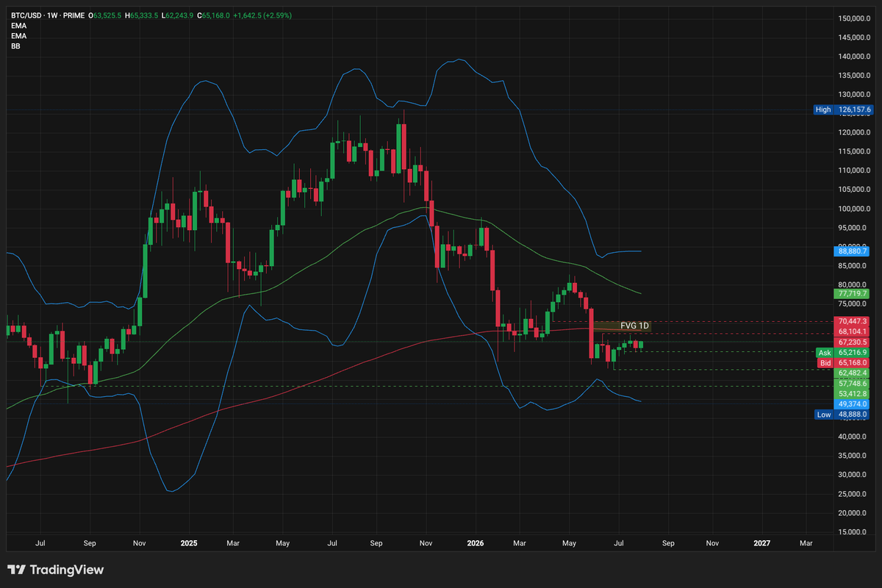Click the FVG 1D zone label
Screen dimensions: 882x588
(x=634, y=326)
